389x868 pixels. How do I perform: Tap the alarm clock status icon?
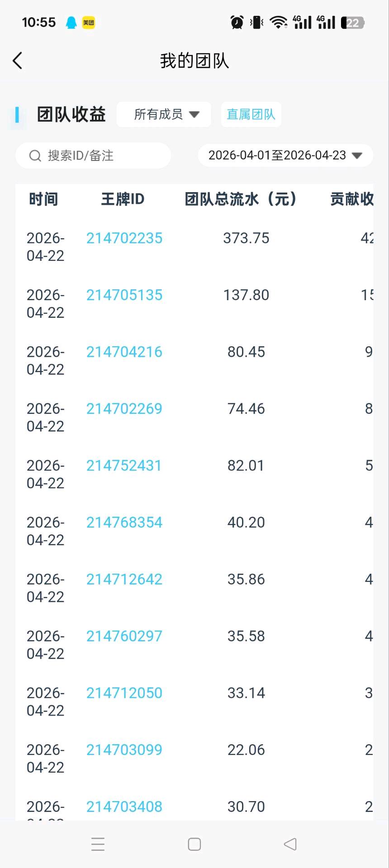click(237, 22)
